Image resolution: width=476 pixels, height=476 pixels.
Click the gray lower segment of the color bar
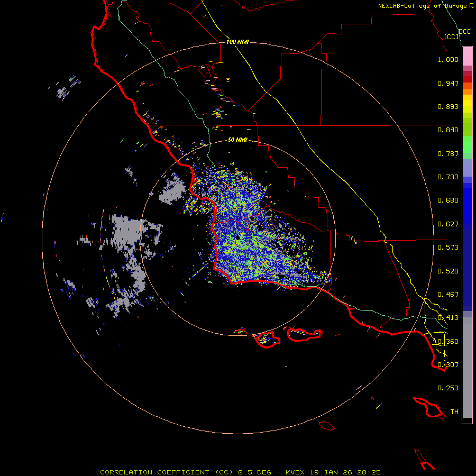[467, 368]
